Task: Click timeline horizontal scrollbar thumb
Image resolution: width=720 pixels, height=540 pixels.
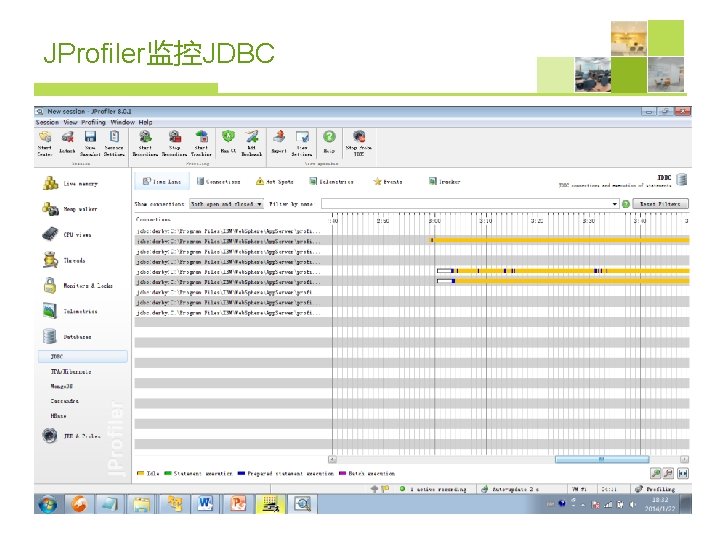Action: pyautogui.click(x=602, y=459)
